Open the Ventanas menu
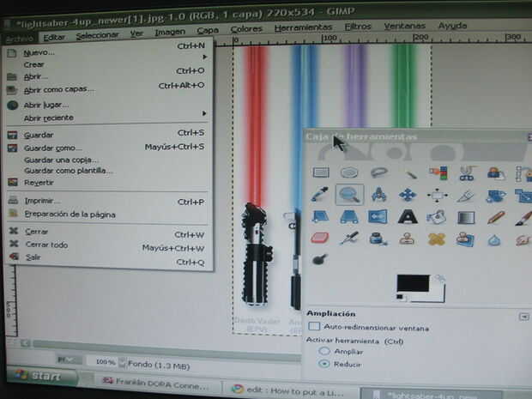This screenshot has height=399, width=532. click(x=404, y=26)
